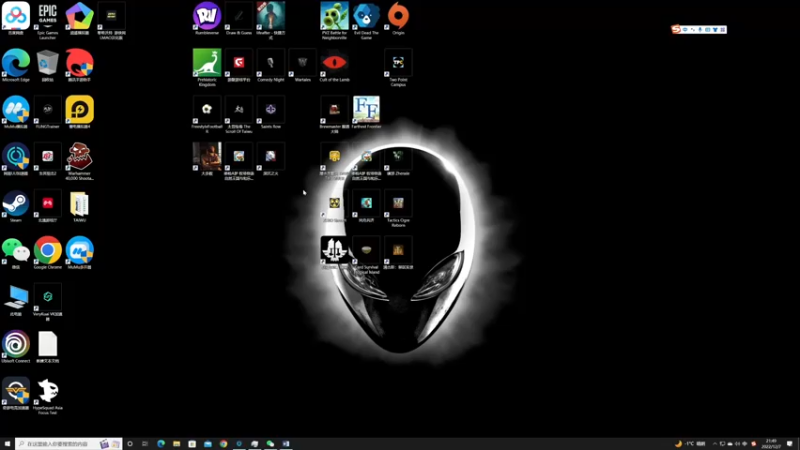Screen dimensions: 800x450
Task: Open the Farthest Frontier shortcut
Action: [366, 112]
